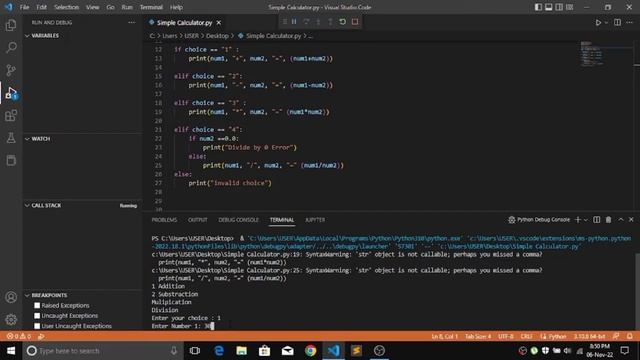Switch to the Debug Console tab
Screen dimensions: 640x360
(238, 220)
